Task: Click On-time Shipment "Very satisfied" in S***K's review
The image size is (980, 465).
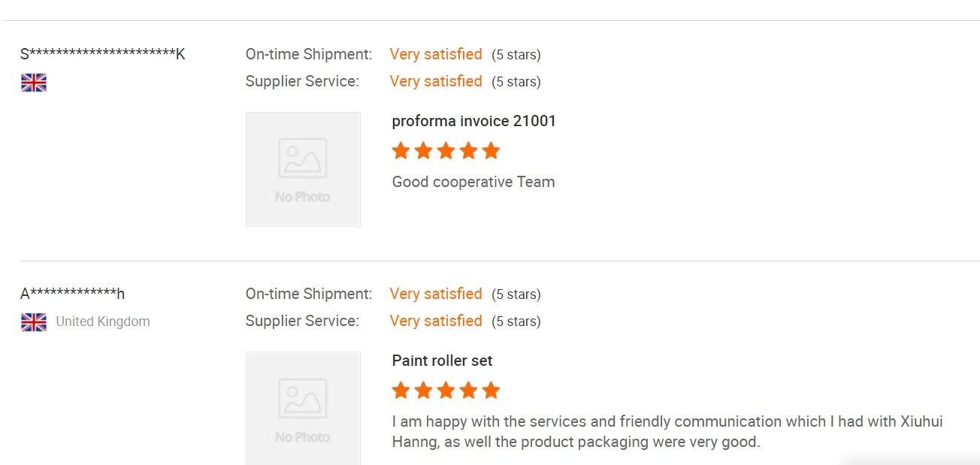Action: 436,54
